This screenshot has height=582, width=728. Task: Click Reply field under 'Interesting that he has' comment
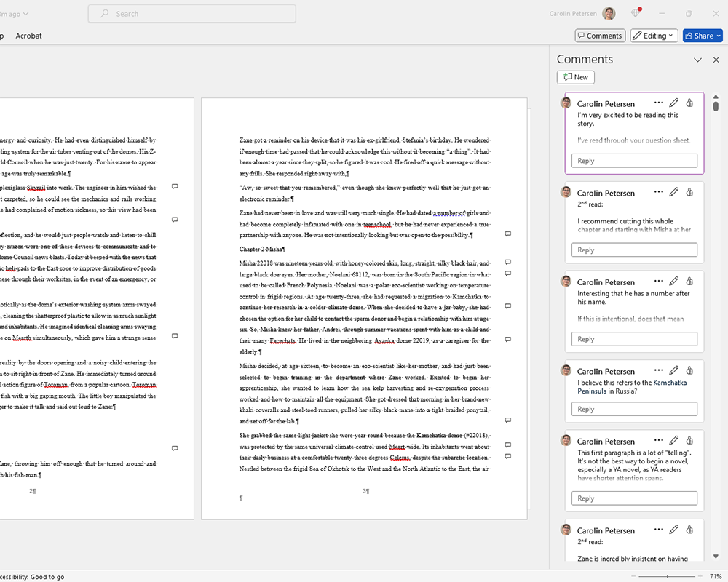(634, 339)
